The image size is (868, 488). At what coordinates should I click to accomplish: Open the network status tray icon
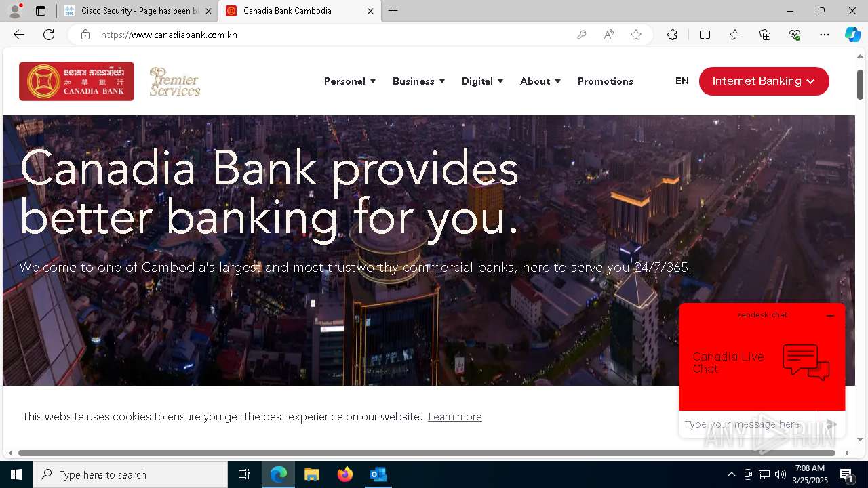point(764,474)
